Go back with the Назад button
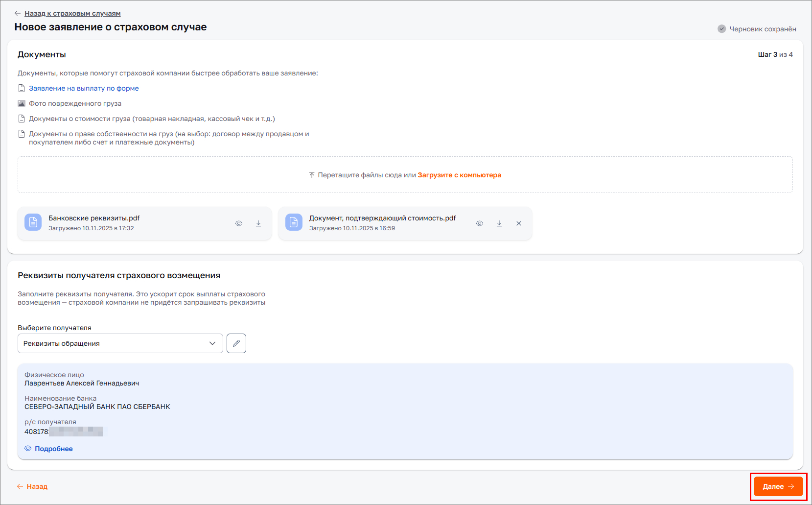Viewport: 812px width, 505px height. coord(32,486)
